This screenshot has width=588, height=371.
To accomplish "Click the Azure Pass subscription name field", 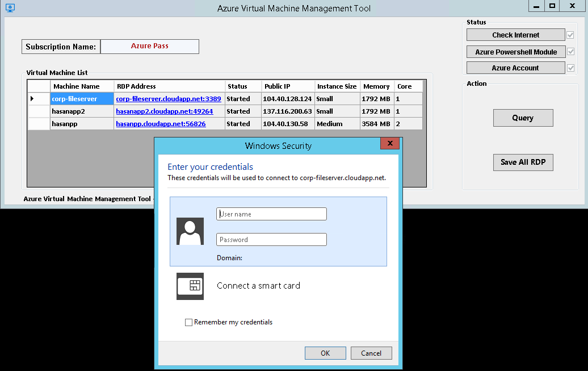I will [x=150, y=46].
